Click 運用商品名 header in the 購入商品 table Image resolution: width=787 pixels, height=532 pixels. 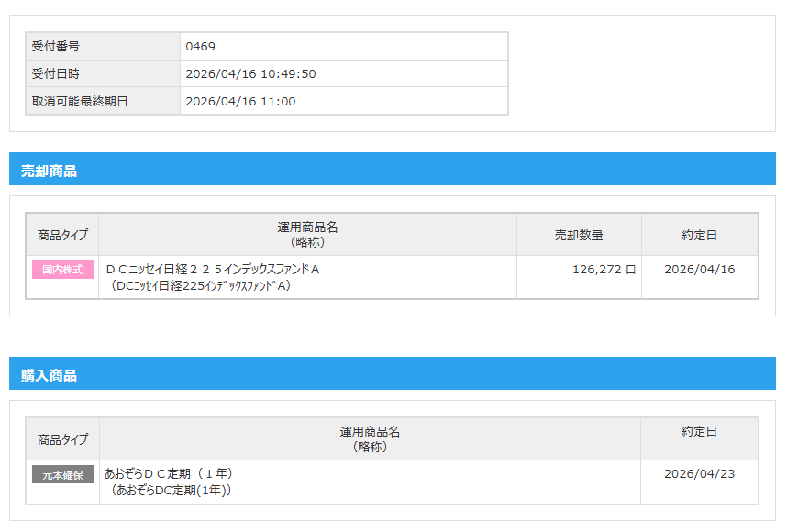(370, 439)
